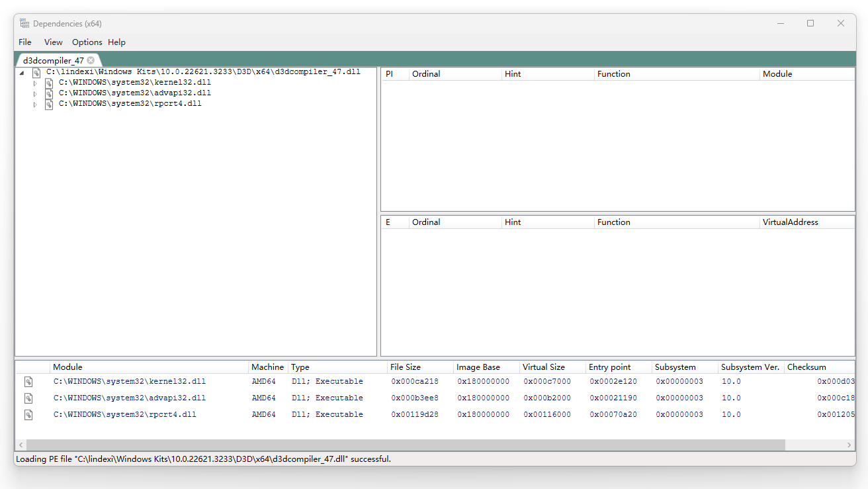This screenshot has height=489, width=868.
Task: Sort imports by Hint column header
Action: pyautogui.click(x=548, y=74)
